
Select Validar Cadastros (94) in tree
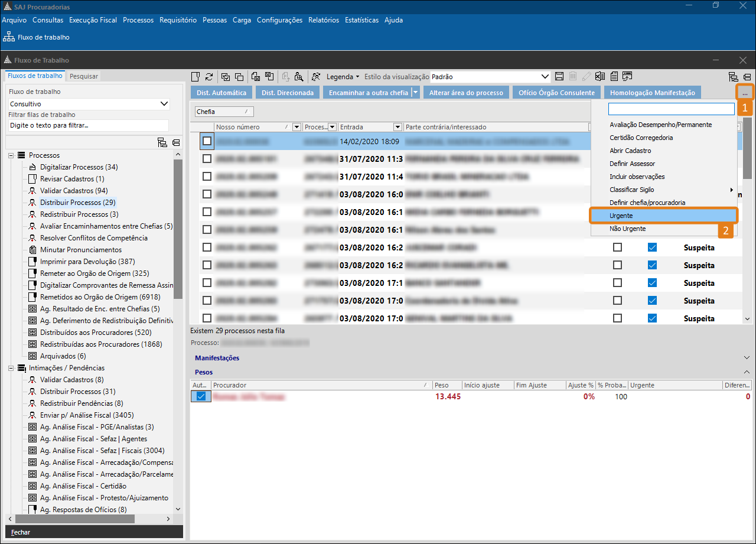(74, 191)
